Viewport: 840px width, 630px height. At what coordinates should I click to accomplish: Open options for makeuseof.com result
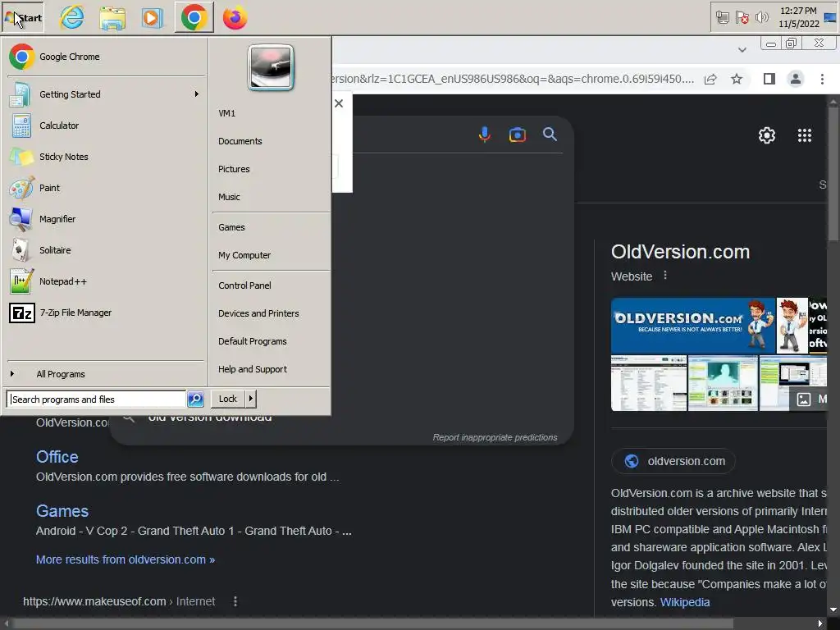(235, 601)
